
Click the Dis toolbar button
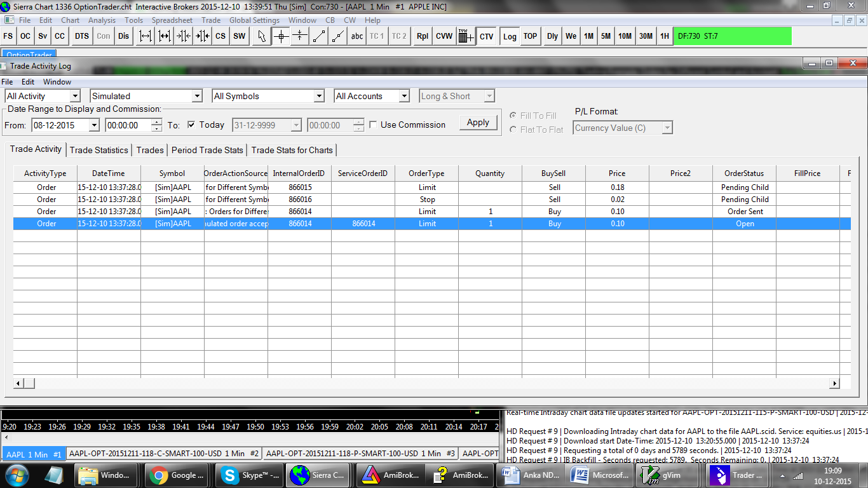(123, 36)
